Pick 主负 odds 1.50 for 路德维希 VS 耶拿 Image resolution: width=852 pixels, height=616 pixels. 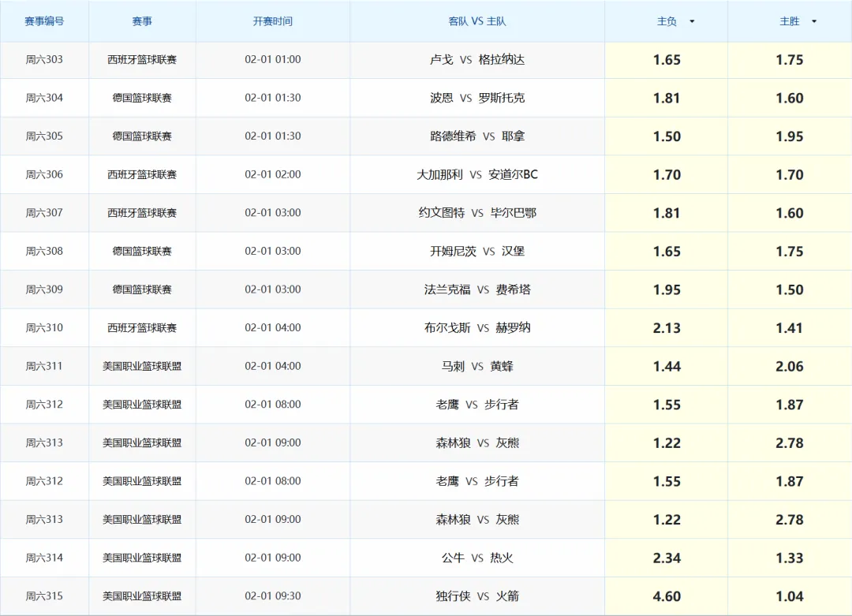click(667, 136)
